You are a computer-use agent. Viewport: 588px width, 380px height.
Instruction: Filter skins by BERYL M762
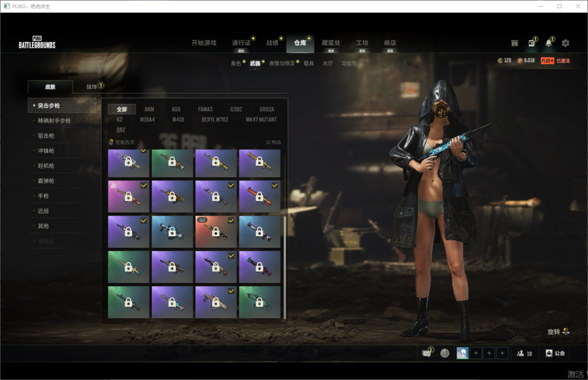pyautogui.click(x=215, y=120)
